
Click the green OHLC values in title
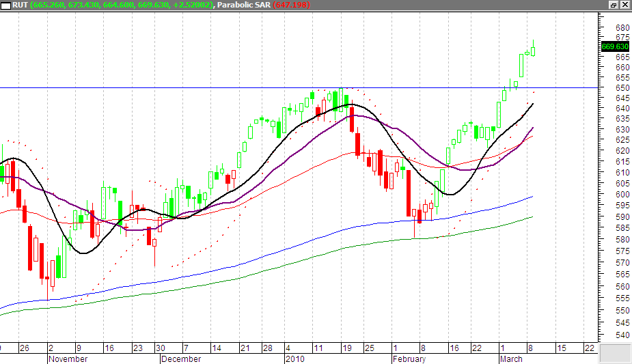click(122, 5)
